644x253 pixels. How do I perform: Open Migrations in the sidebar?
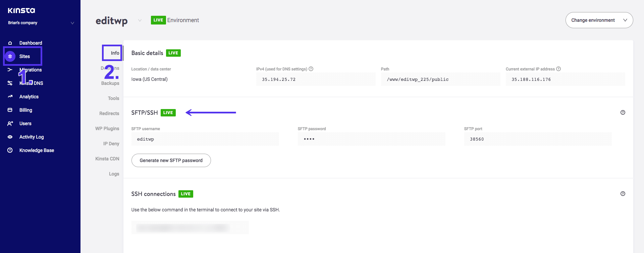(x=31, y=70)
